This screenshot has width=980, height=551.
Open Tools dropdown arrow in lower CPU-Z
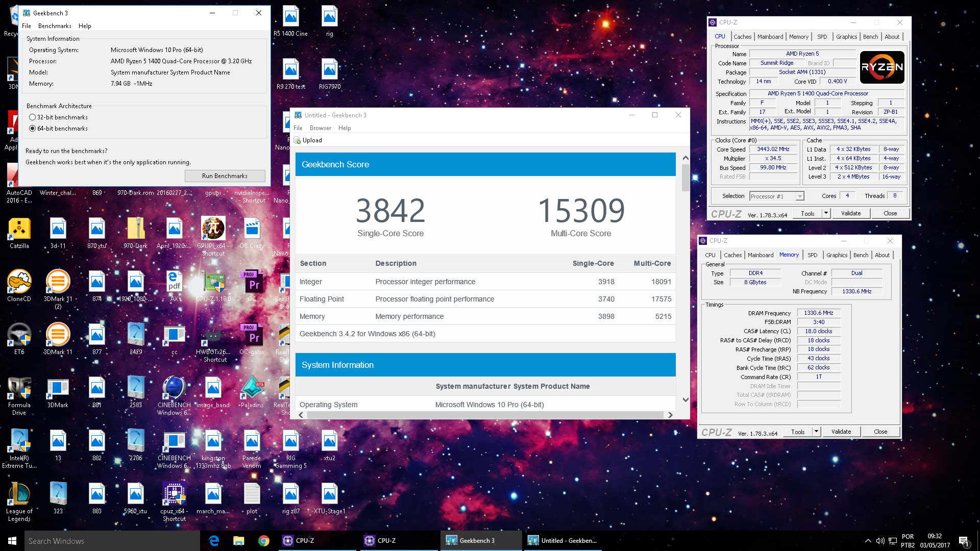pos(816,432)
